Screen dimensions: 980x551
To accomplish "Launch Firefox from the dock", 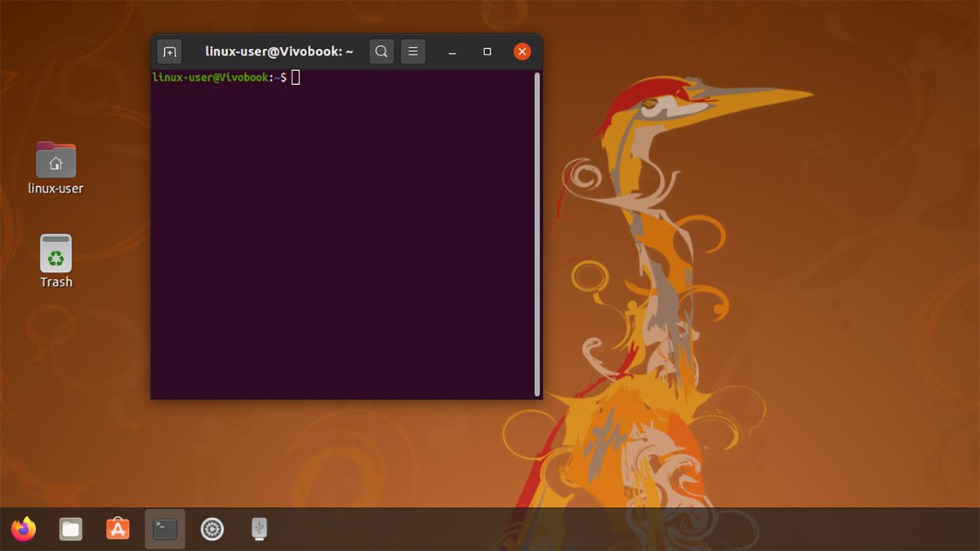I will click(x=24, y=529).
